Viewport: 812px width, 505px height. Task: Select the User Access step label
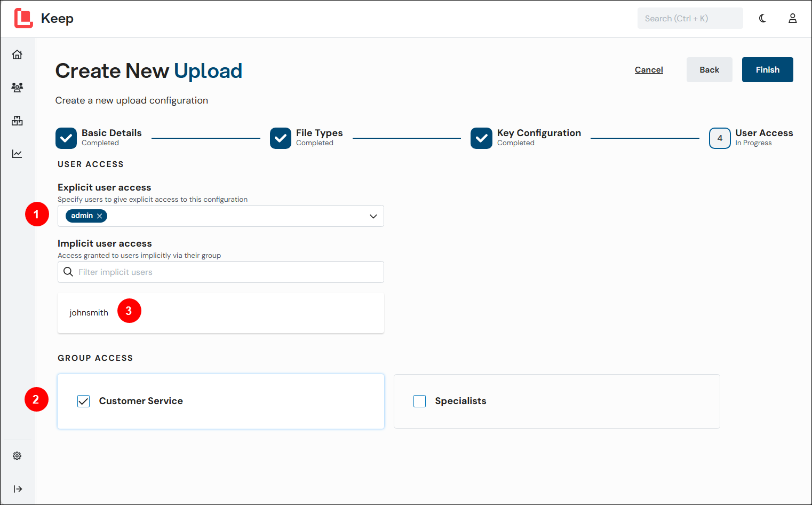[x=764, y=133]
